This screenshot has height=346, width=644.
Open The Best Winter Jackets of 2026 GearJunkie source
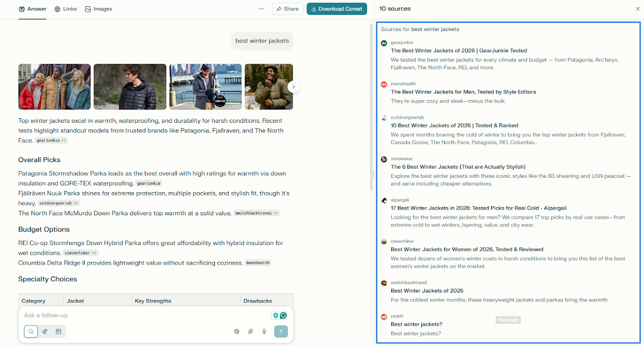pyautogui.click(x=459, y=51)
